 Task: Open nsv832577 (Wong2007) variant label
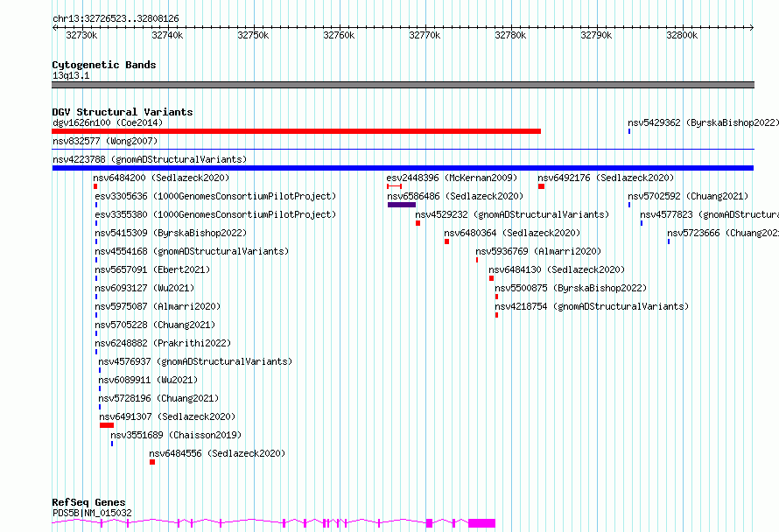pyautogui.click(x=105, y=141)
